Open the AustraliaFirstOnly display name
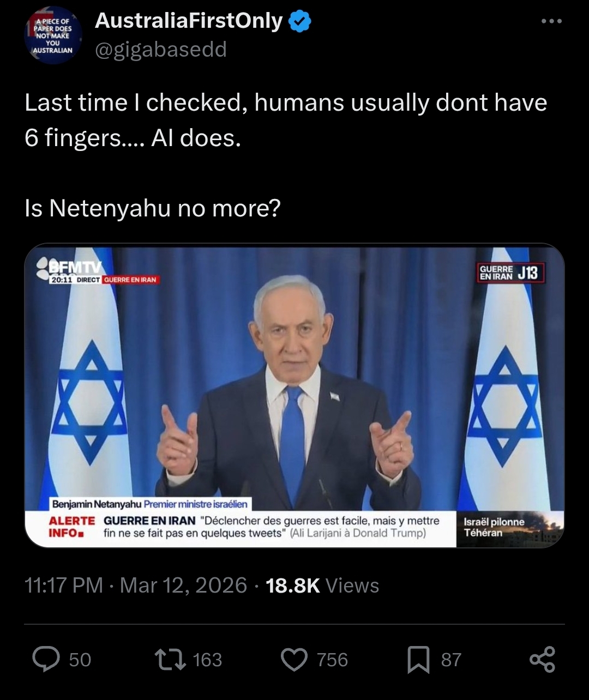Screen dimensions: 589x700 [x=189, y=21]
